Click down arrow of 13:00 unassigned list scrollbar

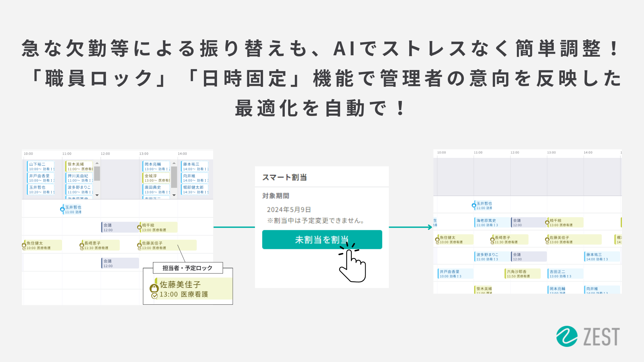[x=174, y=195]
